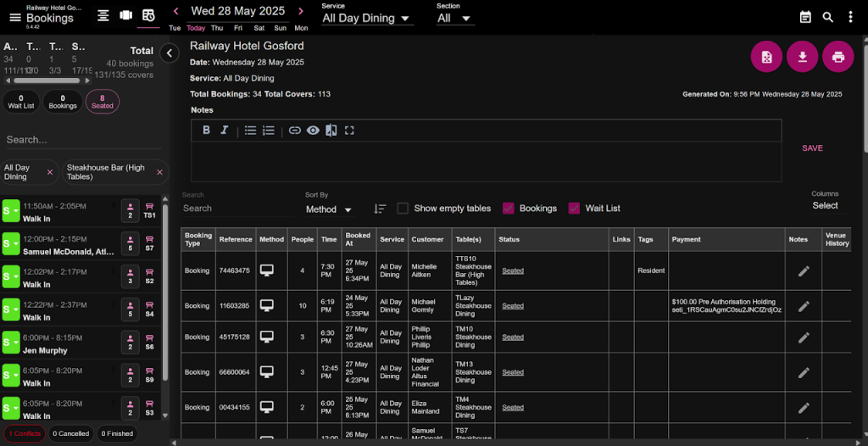This screenshot has width=868, height=446.
Task: Go to previous day arrow
Action: pos(176,11)
